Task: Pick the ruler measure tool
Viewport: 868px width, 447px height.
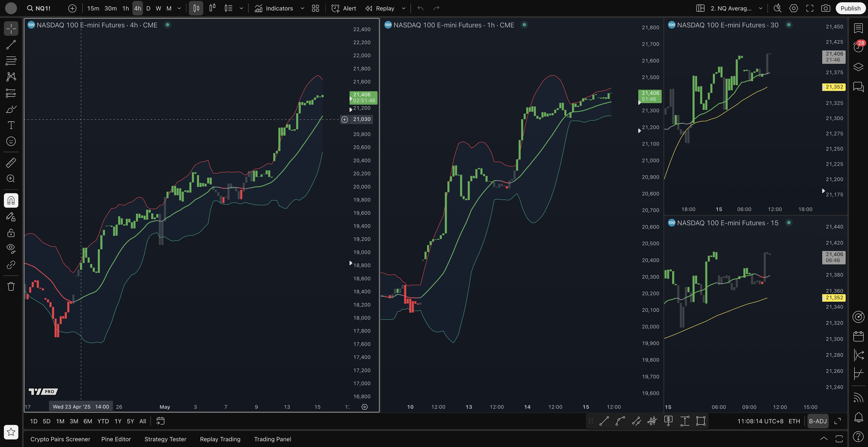Action: (x=11, y=163)
